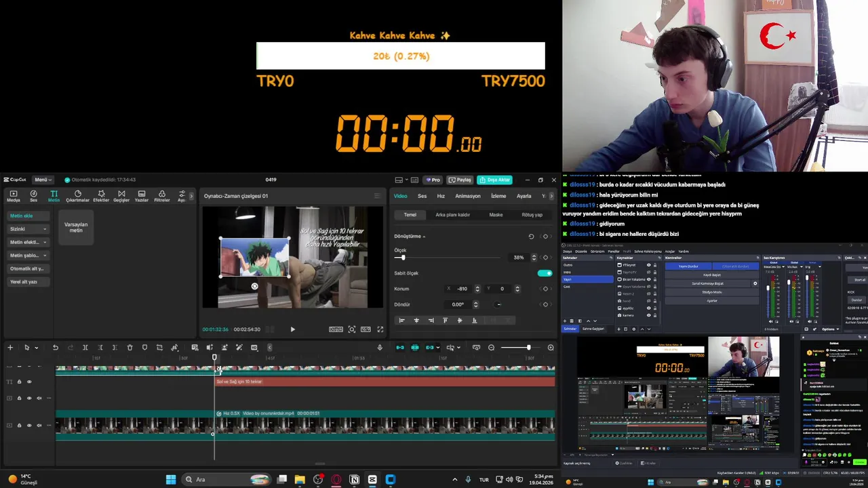Show more top tabs via right arrow
The height and width of the screenshot is (488, 868).
coord(191,196)
